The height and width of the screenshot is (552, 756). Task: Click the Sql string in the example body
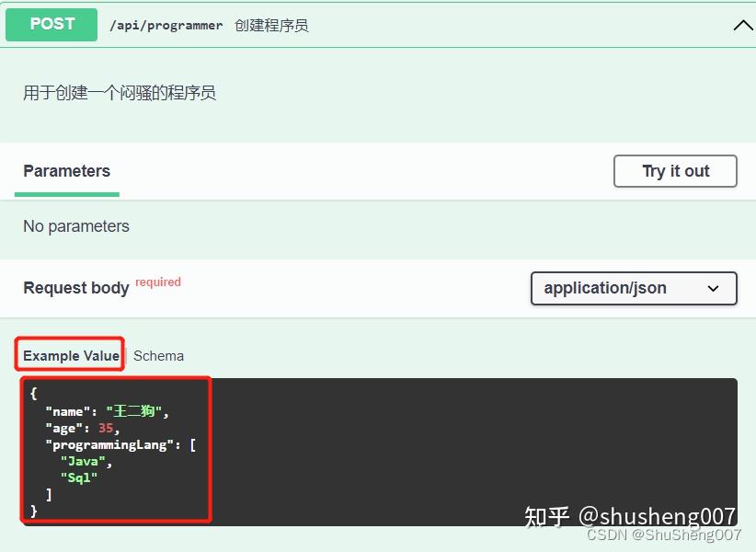(x=77, y=477)
